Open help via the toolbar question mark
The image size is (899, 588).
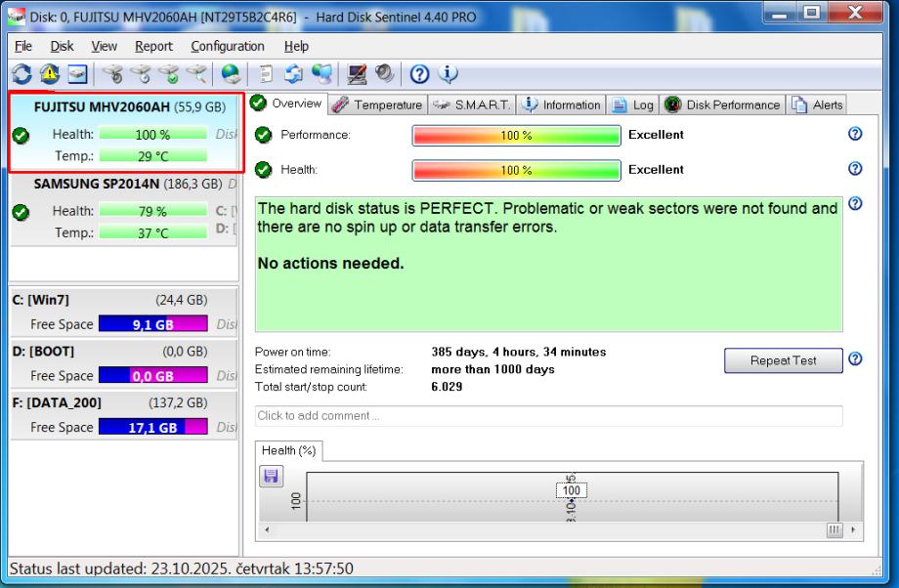coord(419,74)
